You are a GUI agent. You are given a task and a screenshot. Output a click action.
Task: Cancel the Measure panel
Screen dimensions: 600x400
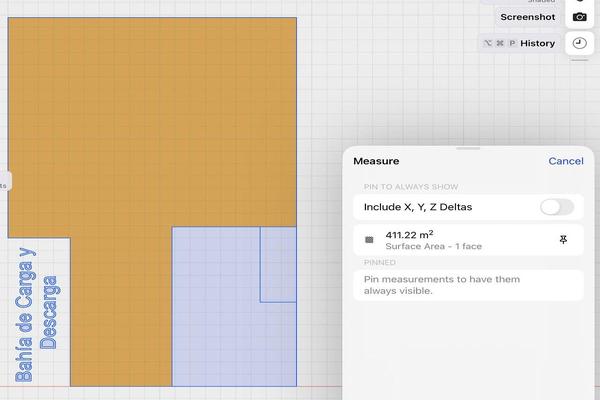click(566, 161)
